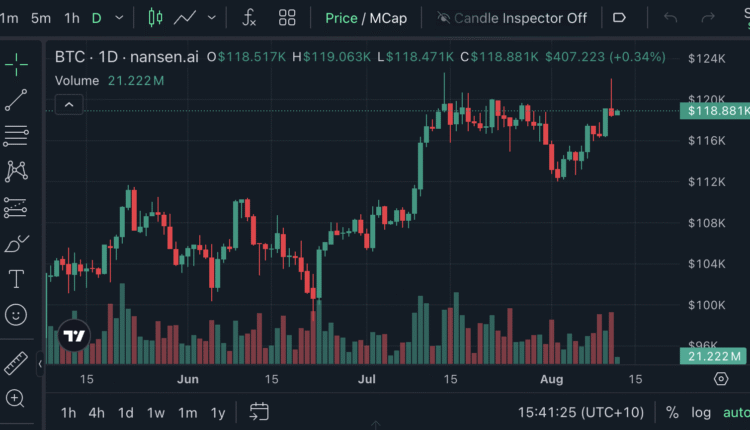This screenshot has width=750, height=430.
Task: Select the Text annotation tool
Action: click(x=16, y=278)
